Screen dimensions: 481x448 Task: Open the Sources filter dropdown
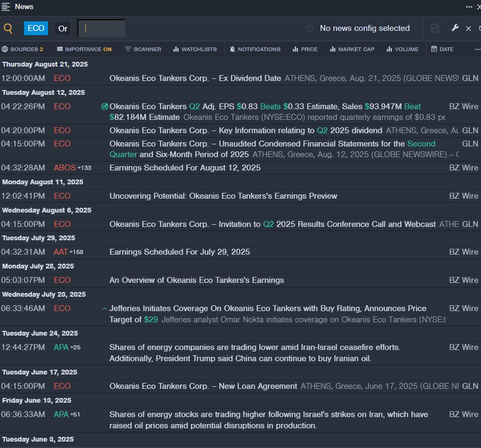22,50
